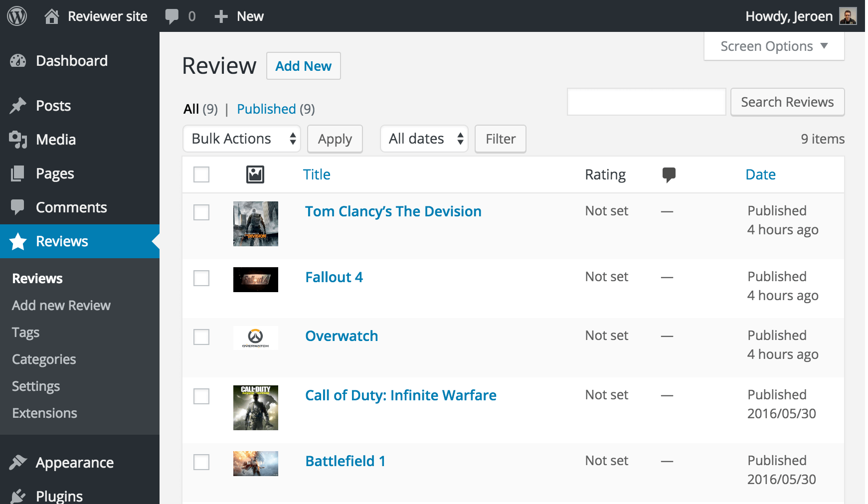Viewport: 868px width, 504px height.
Task: Open the Reviews submenu item
Action: 37,279
